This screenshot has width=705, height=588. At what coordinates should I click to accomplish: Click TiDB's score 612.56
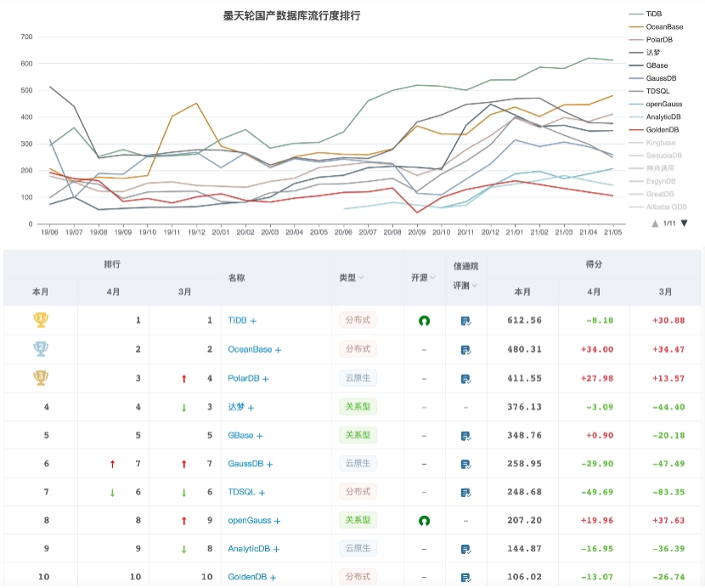(x=524, y=320)
